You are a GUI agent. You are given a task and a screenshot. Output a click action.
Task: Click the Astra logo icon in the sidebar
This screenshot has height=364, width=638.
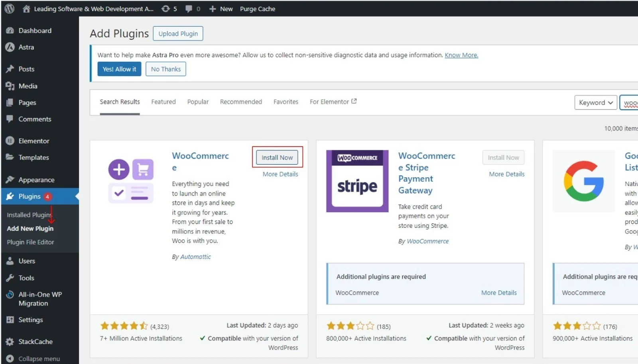click(x=10, y=47)
